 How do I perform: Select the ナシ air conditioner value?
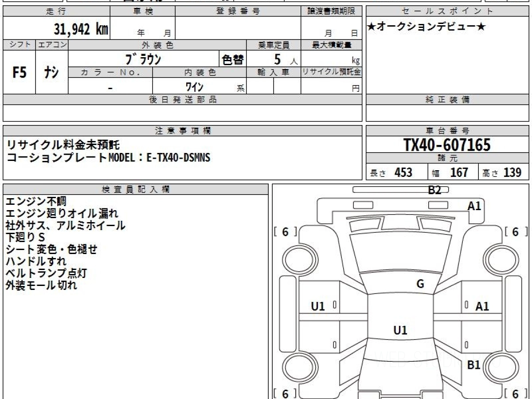[52, 72]
